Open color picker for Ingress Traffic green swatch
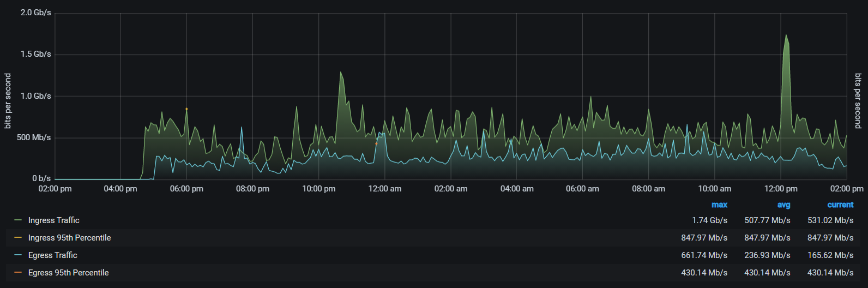Image resolution: width=868 pixels, height=288 pixels. 18,220
